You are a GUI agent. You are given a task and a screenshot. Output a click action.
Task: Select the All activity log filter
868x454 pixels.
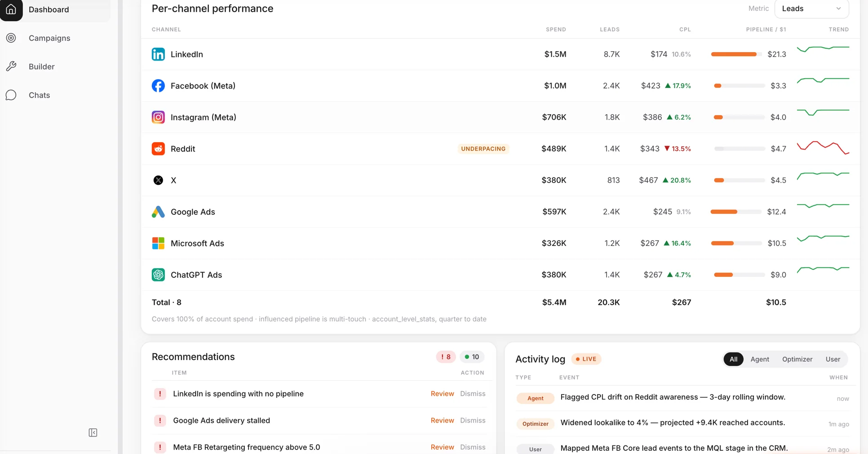[x=734, y=359]
